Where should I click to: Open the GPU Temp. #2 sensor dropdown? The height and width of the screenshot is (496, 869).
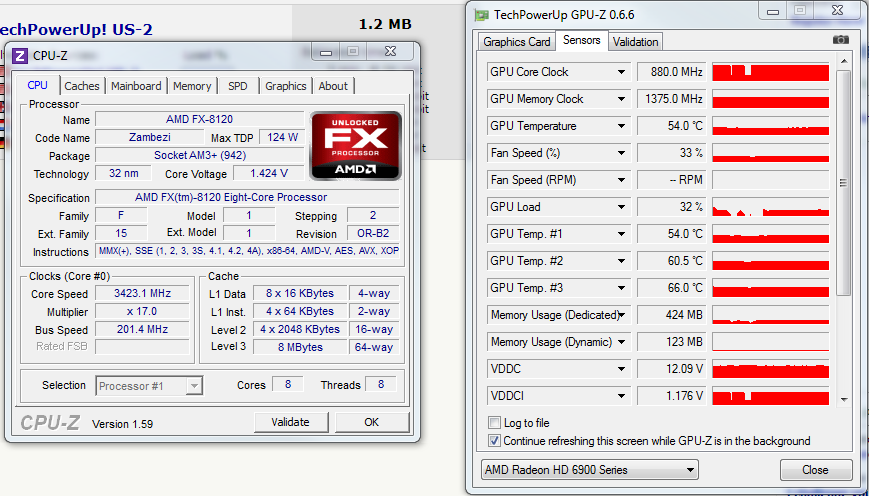point(621,261)
